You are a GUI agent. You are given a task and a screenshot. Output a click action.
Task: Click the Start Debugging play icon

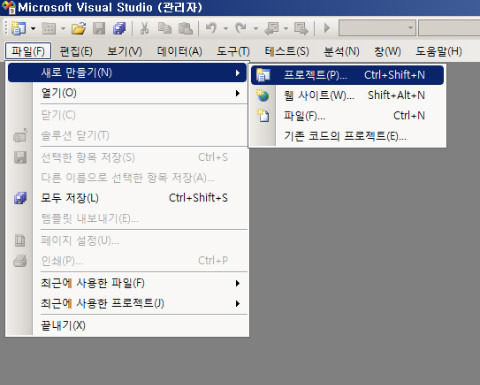327,28
